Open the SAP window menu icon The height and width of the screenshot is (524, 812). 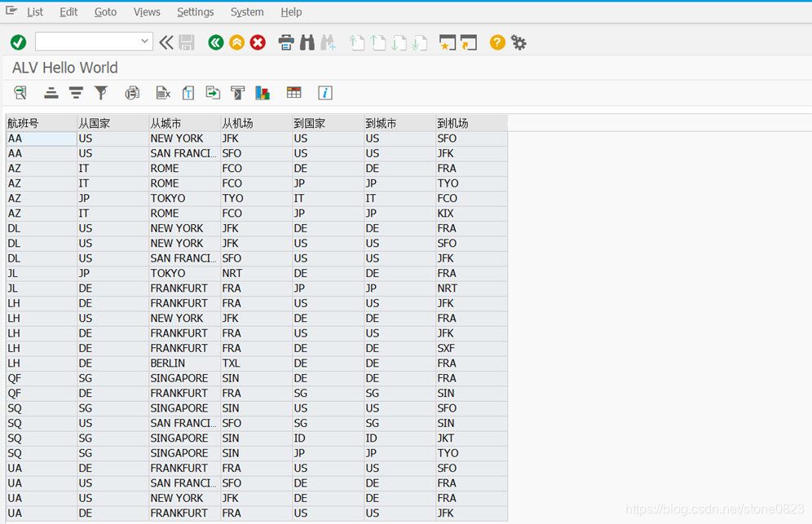[x=11, y=11]
